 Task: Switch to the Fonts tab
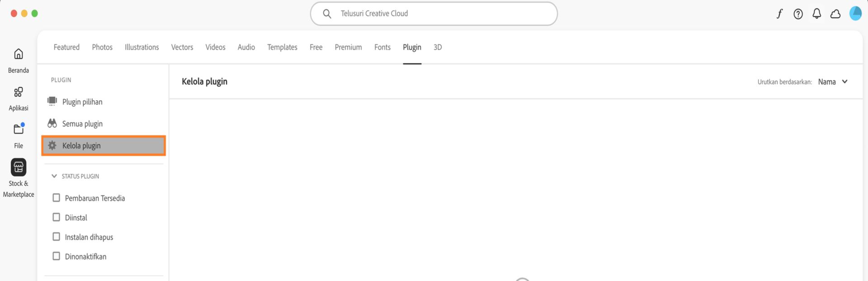pyautogui.click(x=382, y=47)
